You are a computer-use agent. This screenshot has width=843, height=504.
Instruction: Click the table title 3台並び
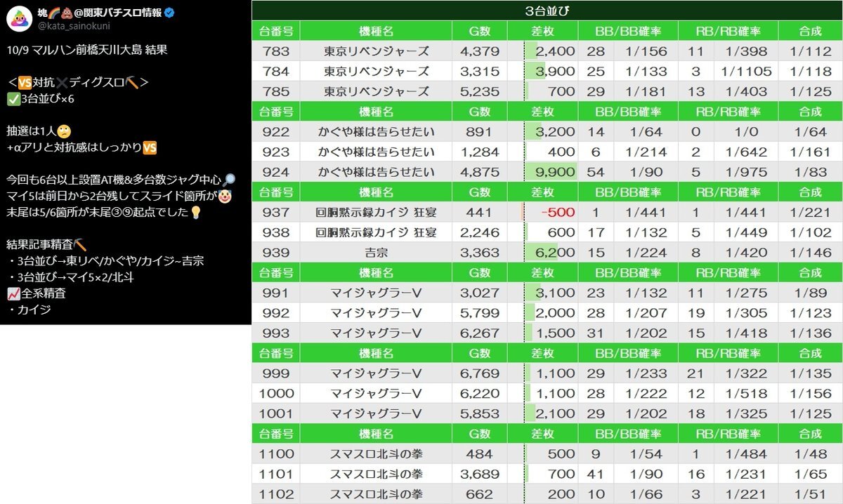pos(547,11)
